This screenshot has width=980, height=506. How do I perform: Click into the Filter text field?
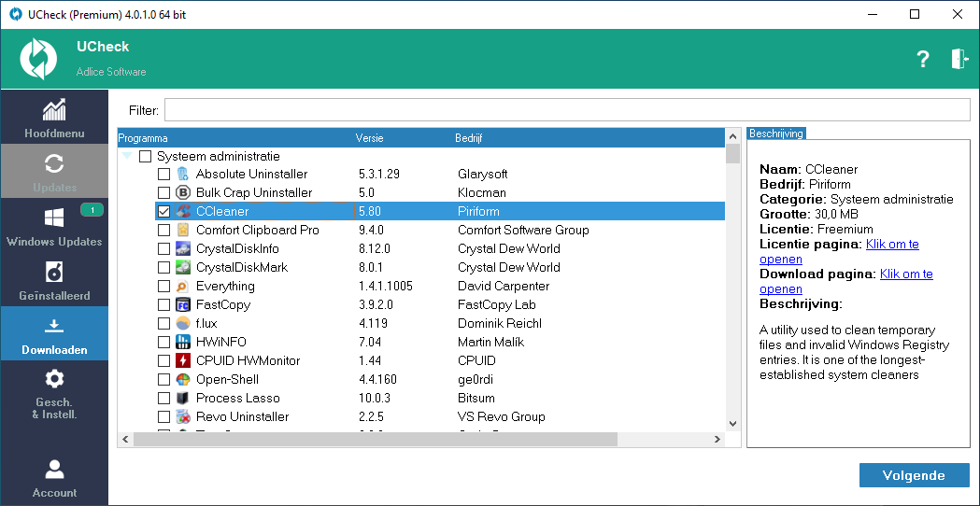click(567, 110)
